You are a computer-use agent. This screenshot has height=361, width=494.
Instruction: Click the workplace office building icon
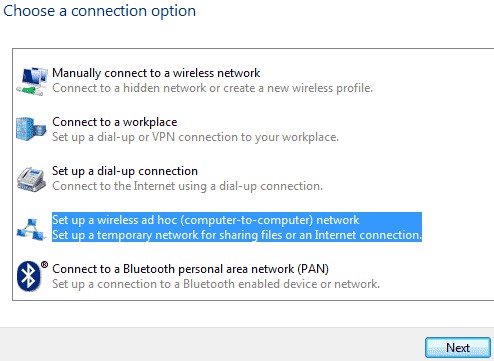pyautogui.click(x=31, y=129)
